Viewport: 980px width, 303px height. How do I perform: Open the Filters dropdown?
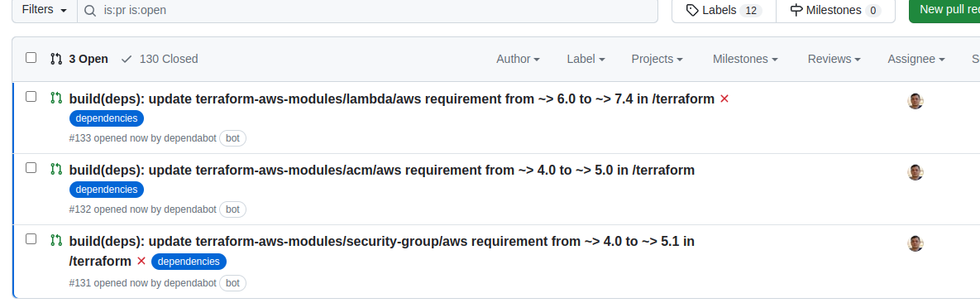tap(45, 11)
